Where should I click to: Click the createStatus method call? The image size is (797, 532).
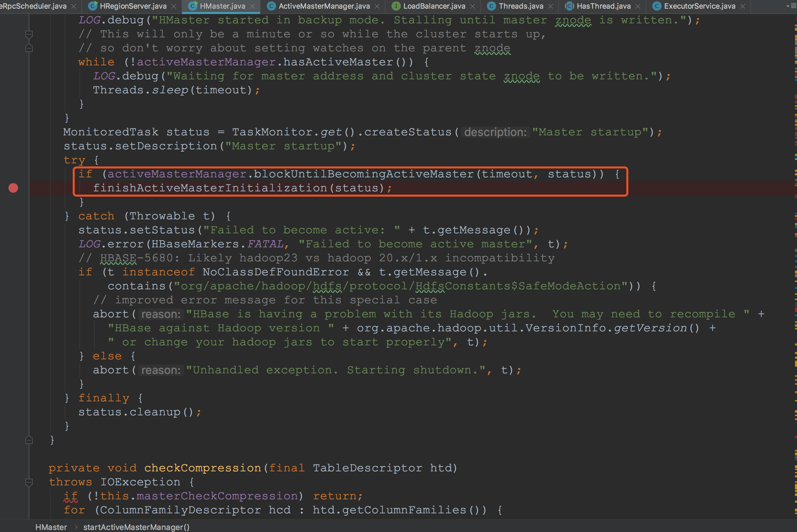[x=408, y=132]
